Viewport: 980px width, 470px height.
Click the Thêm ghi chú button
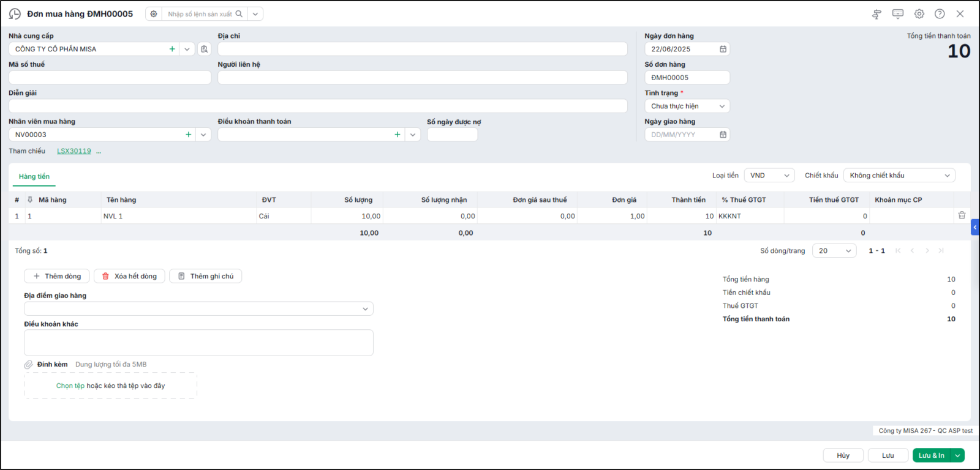point(206,276)
